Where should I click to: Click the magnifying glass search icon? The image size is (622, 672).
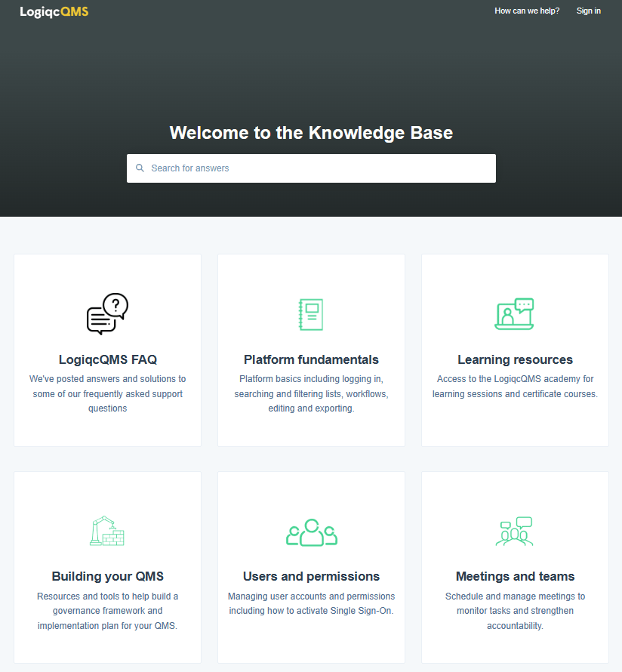[x=140, y=168]
